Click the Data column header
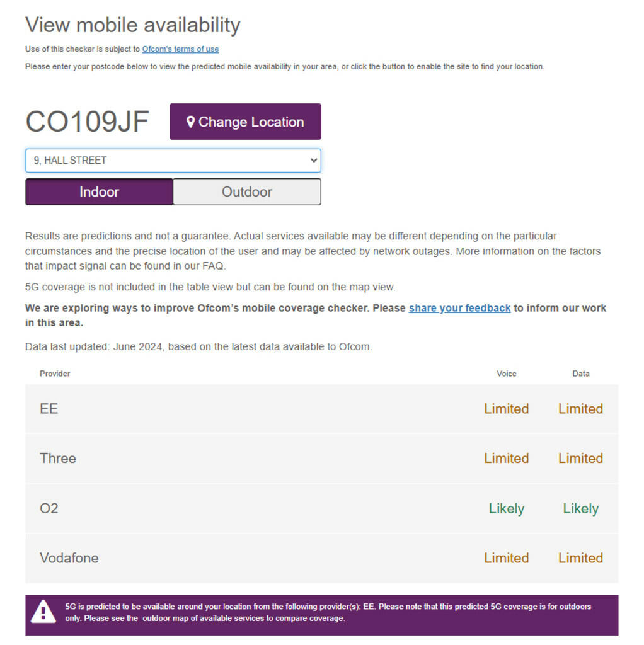Viewport: 644px width, 645px height. 580,374
